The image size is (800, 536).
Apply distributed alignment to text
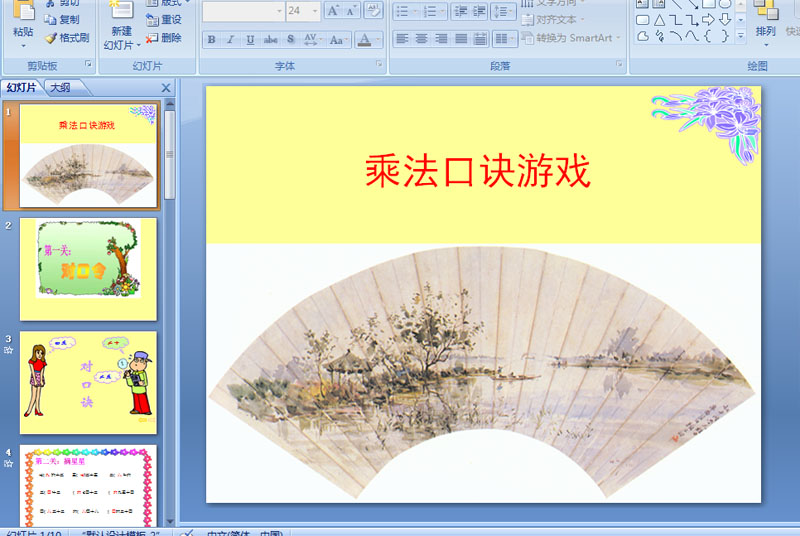click(x=480, y=39)
